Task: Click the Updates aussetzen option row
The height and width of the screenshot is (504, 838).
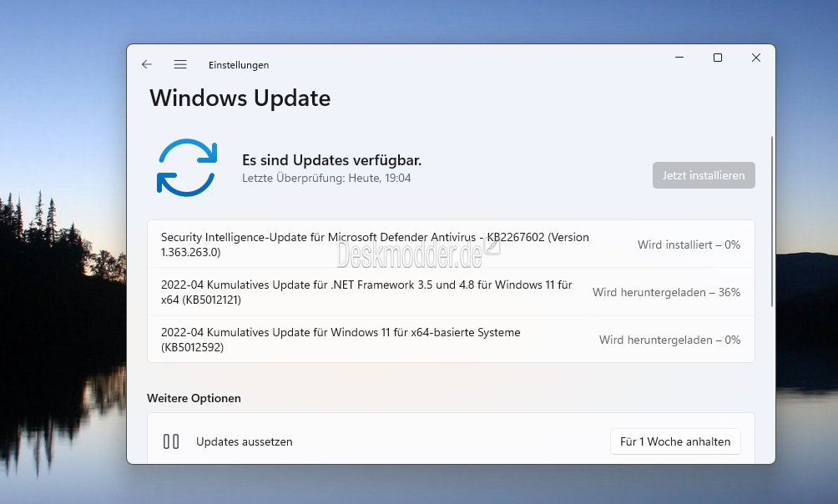Action: (x=451, y=441)
